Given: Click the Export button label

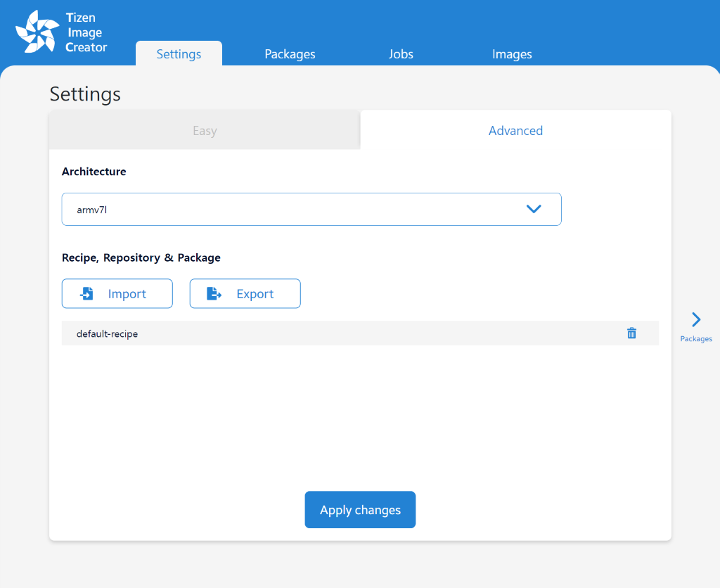Looking at the screenshot, I should point(255,294).
